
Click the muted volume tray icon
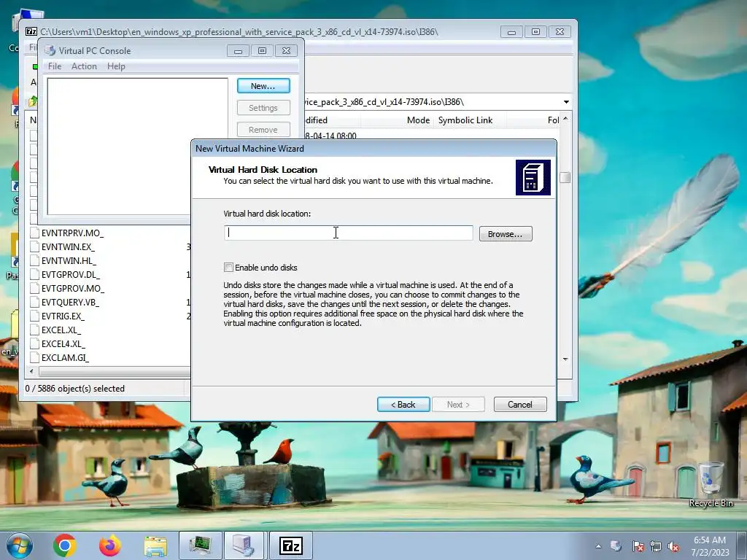pos(673,546)
